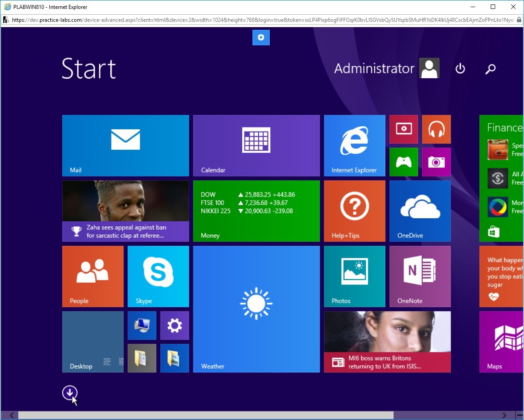Open the Photos tile
The width and height of the screenshot is (524, 420).
tap(355, 276)
